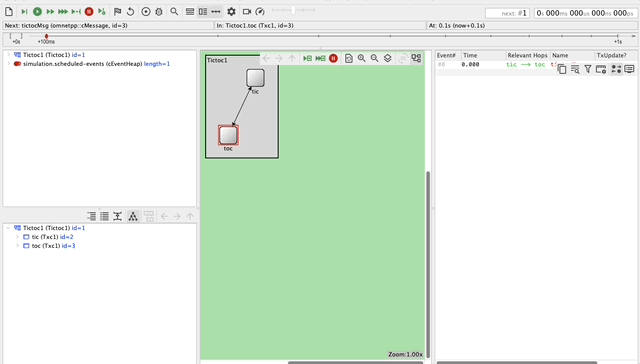Fast run until next module event (canvas)
Screen dimensions: 640x364
[x=320, y=58]
